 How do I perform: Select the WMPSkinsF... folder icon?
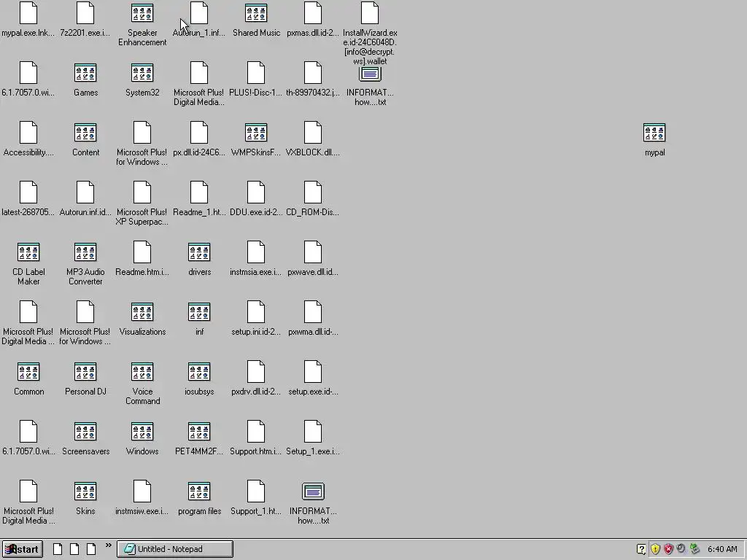tap(256, 133)
